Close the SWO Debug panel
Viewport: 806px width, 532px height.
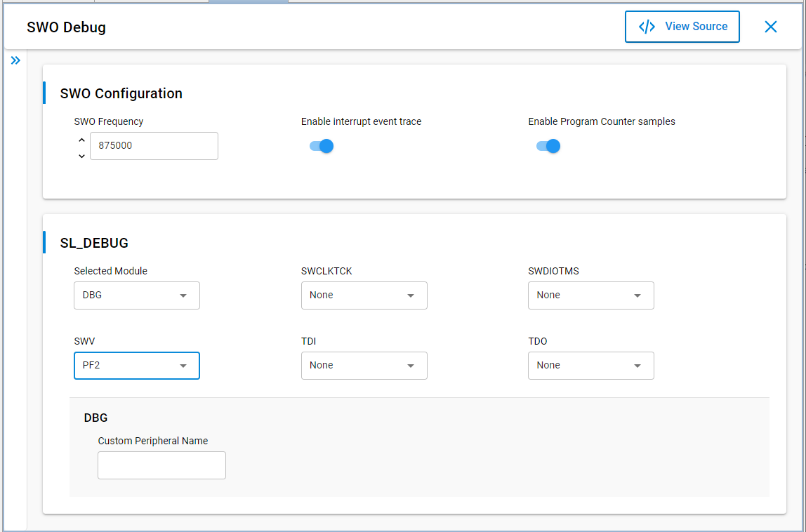pos(770,27)
